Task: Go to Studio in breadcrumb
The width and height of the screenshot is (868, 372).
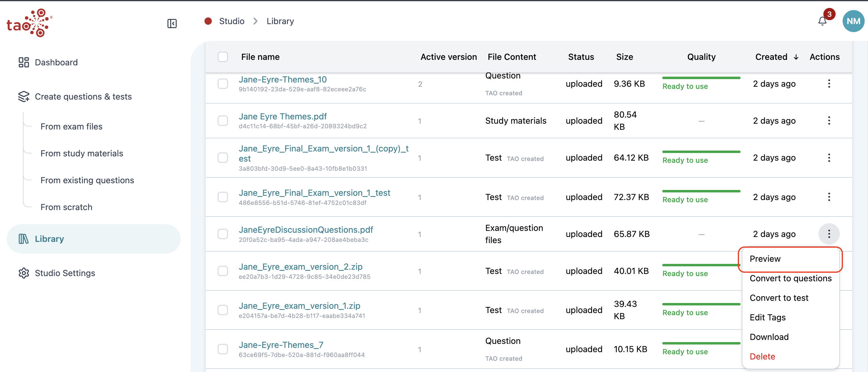Action: click(x=231, y=21)
